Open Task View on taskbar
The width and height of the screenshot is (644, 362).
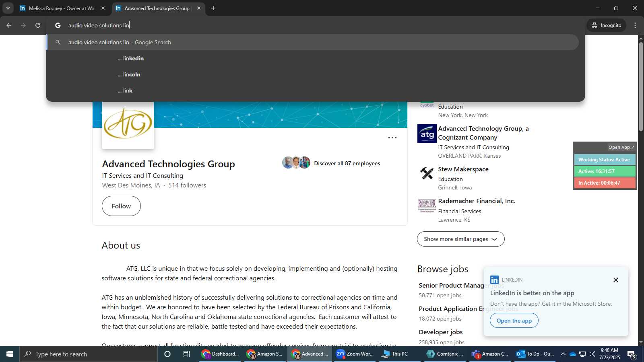coord(187,354)
